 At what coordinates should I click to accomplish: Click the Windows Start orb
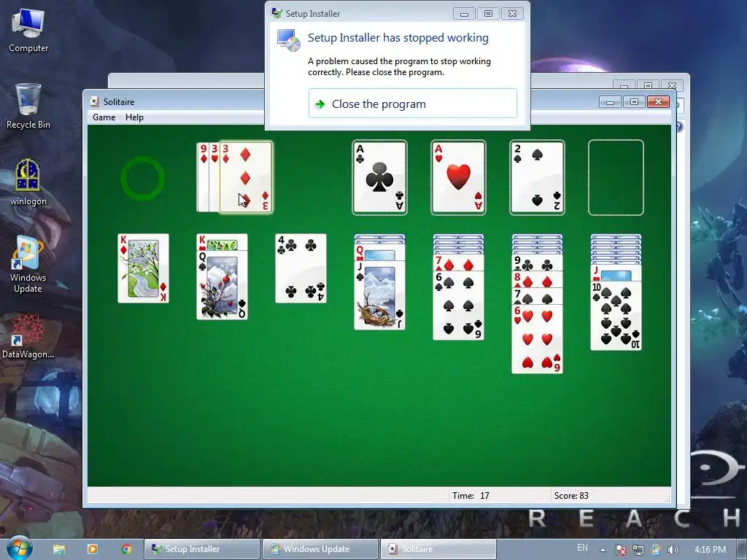click(x=20, y=548)
